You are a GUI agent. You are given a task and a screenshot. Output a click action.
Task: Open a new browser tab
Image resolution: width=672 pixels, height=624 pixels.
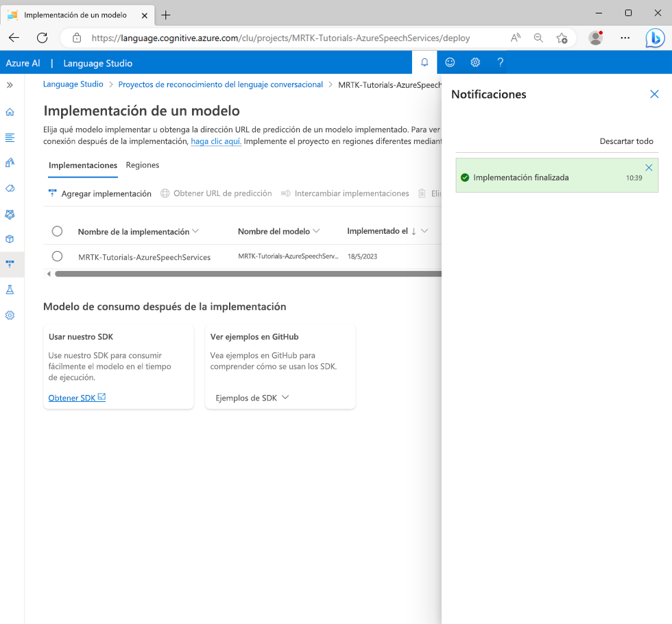165,15
